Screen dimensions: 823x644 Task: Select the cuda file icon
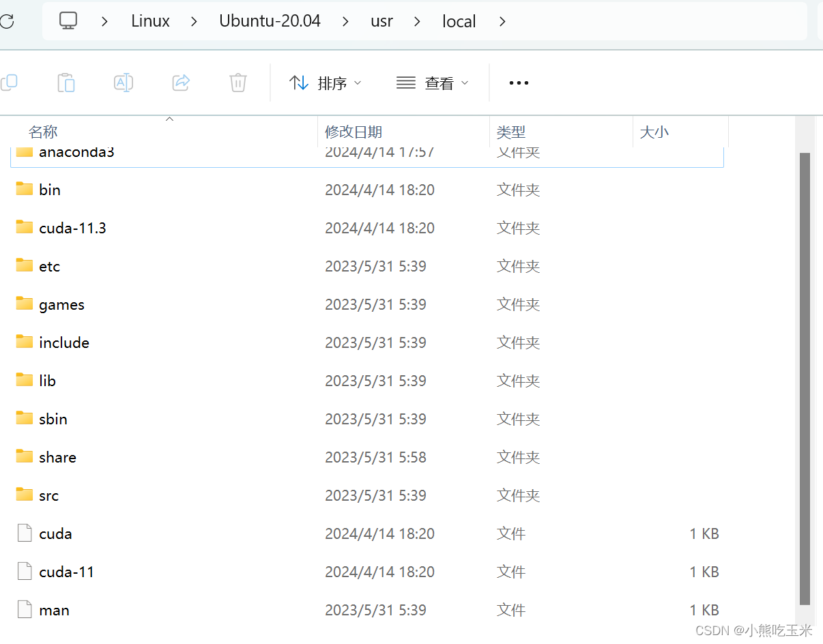tap(25, 533)
